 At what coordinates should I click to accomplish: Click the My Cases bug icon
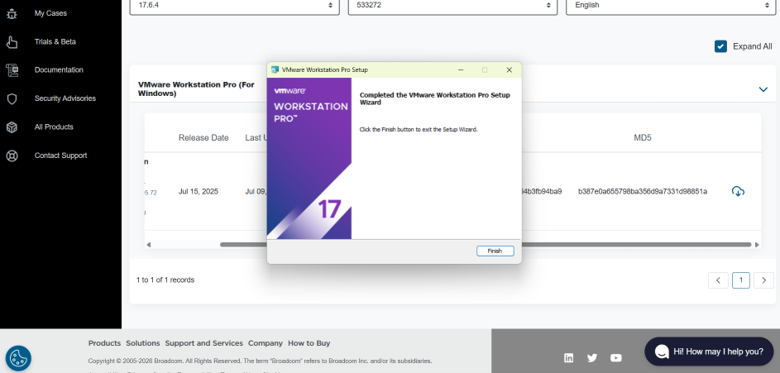tap(11, 14)
